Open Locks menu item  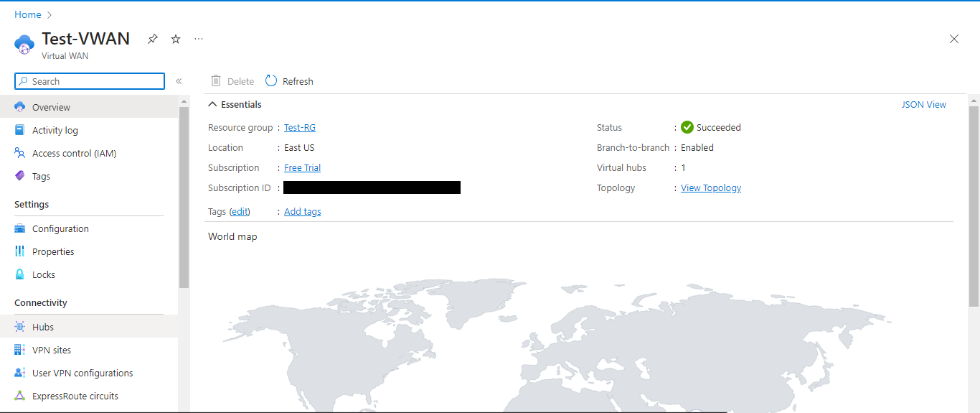[x=89, y=274]
